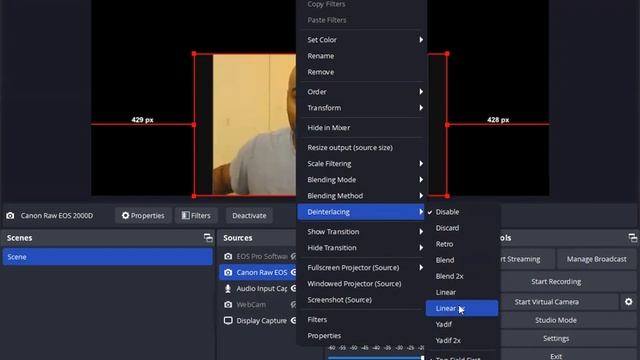Select Blend 2x deinterlacing mode
This screenshot has height=360, width=640.
[x=462, y=276]
